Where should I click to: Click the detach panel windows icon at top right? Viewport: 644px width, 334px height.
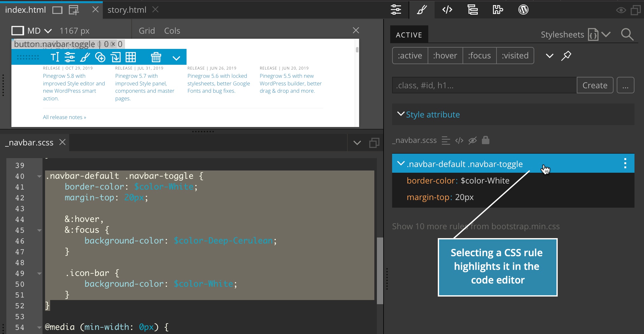[636, 10]
